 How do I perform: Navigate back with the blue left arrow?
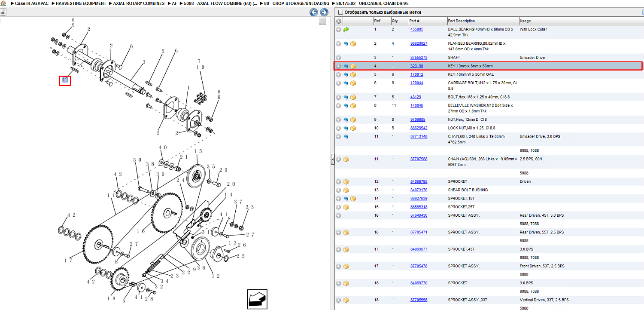click(314, 12)
